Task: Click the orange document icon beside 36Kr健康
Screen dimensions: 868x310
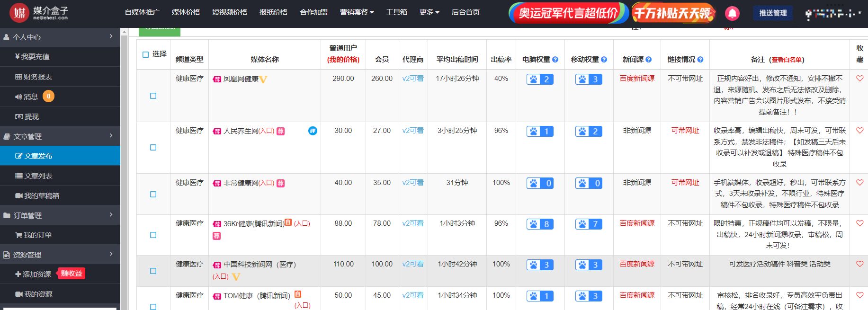Action: (288, 222)
